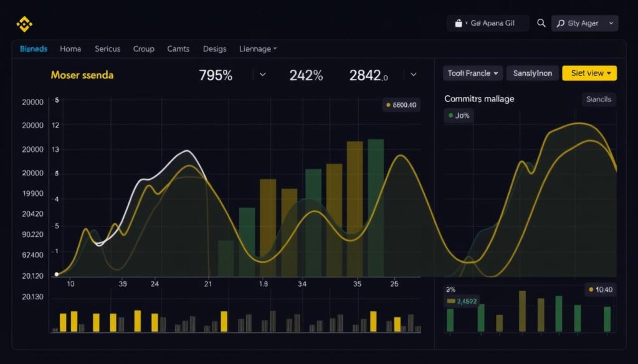
Task: Open the Desigs menu item
Action: coord(214,49)
